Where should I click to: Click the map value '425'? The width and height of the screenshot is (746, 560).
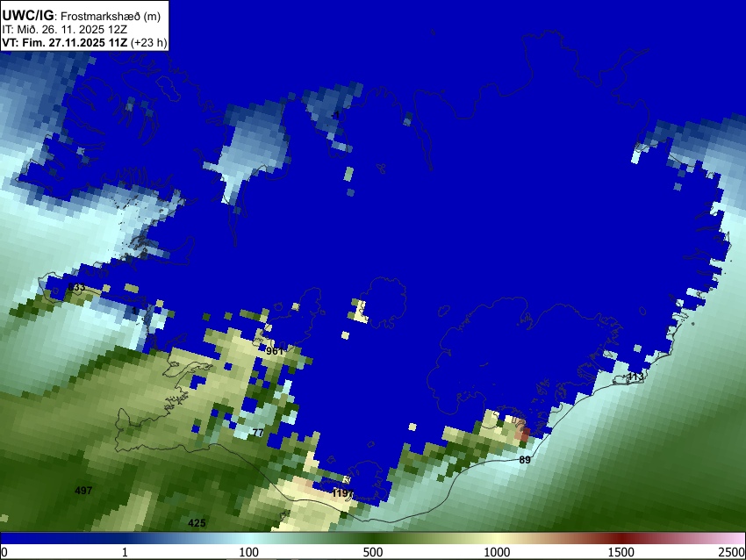[197, 523]
